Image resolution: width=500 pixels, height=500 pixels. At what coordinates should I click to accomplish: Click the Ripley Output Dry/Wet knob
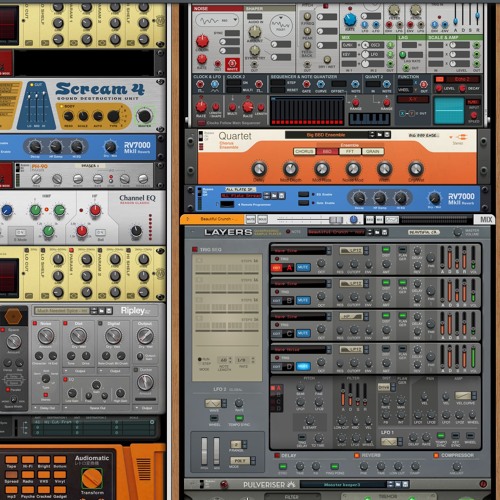tap(146, 336)
